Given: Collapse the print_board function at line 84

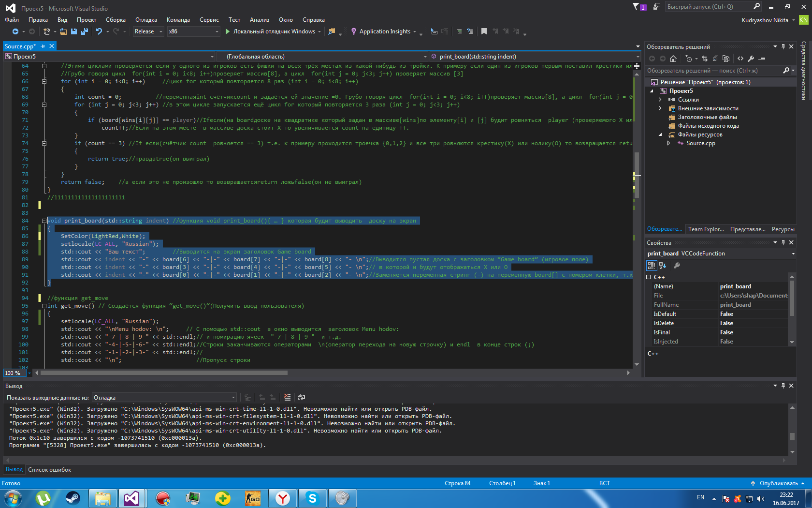Looking at the screenshot, I should [x=44, y=221].
